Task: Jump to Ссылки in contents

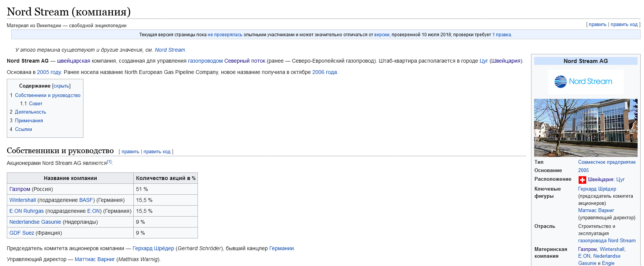Action: [23, 129]
